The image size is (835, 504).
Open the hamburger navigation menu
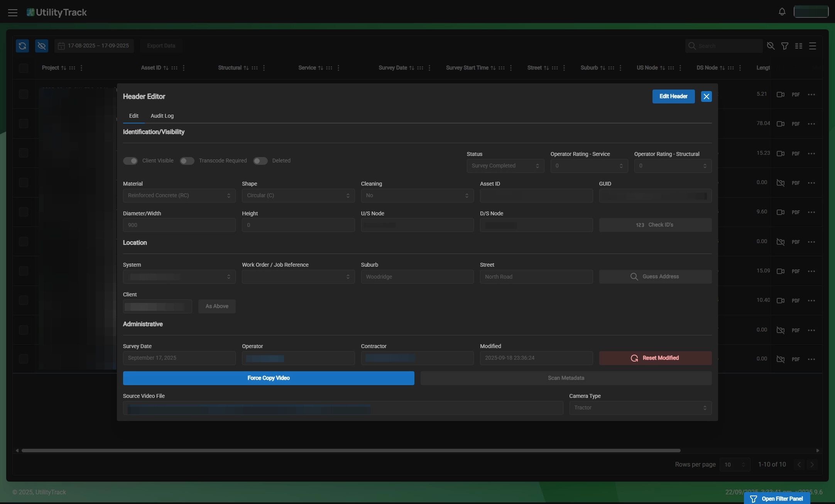13,12
